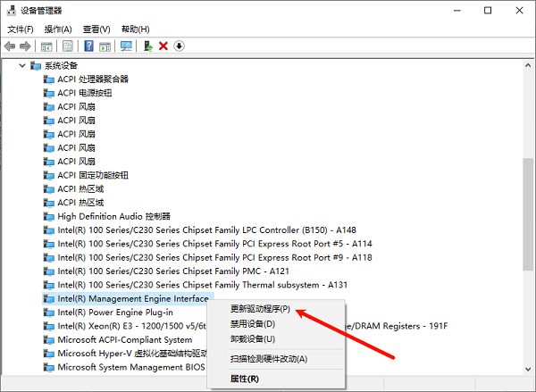The image size is (536, 392).
Task: Open the 文件(F) menu
Action: [x=20, y=29]
